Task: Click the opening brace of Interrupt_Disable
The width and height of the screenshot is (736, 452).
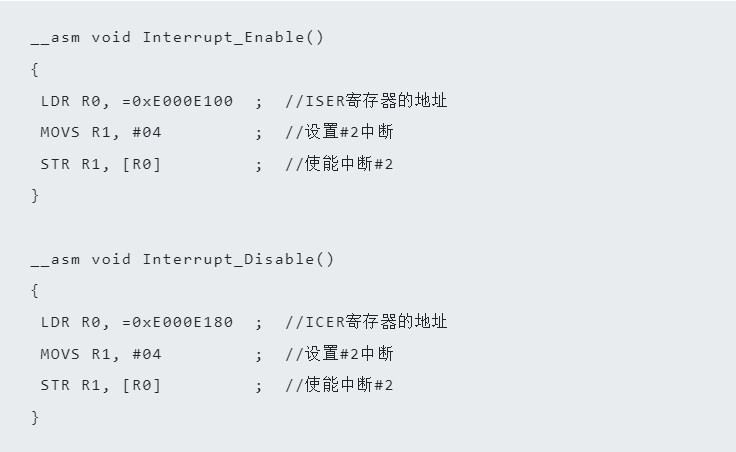Action: (x=35, y=290)
